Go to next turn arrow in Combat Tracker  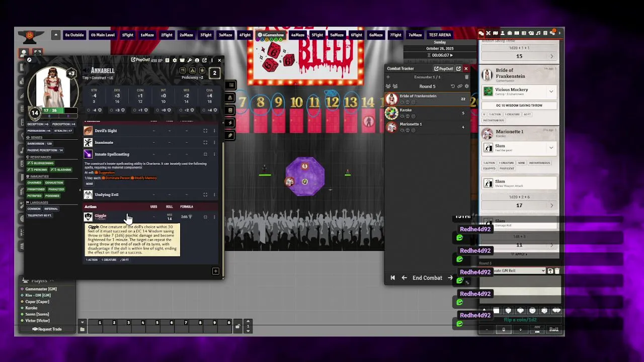click(450, 278)
